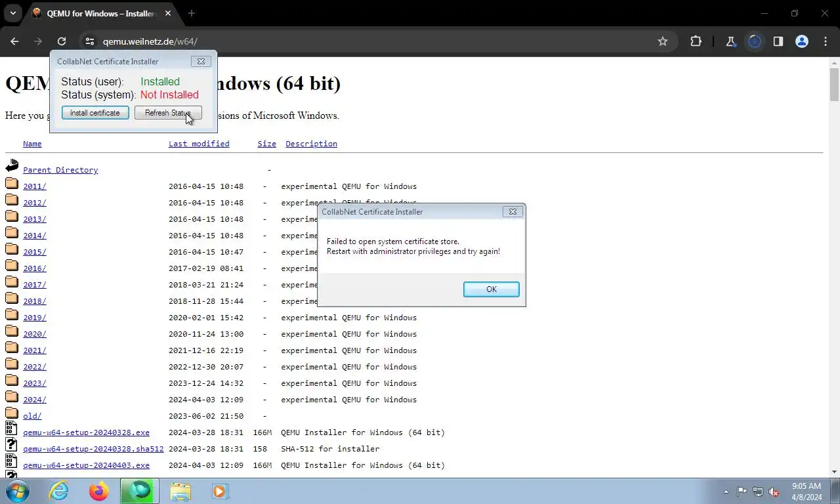The image size is (840, 504).
Task: Bookmark this page with the star icon
Action: (663, 41)
